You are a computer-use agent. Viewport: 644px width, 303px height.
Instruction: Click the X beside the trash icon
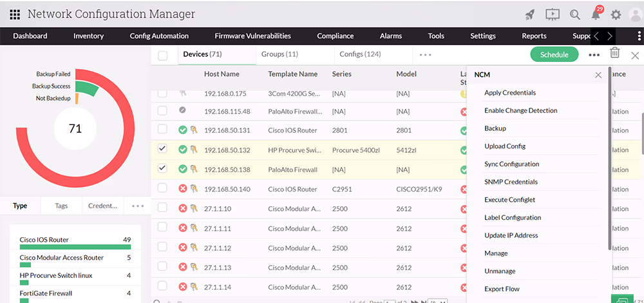click(x=635, y=55)
